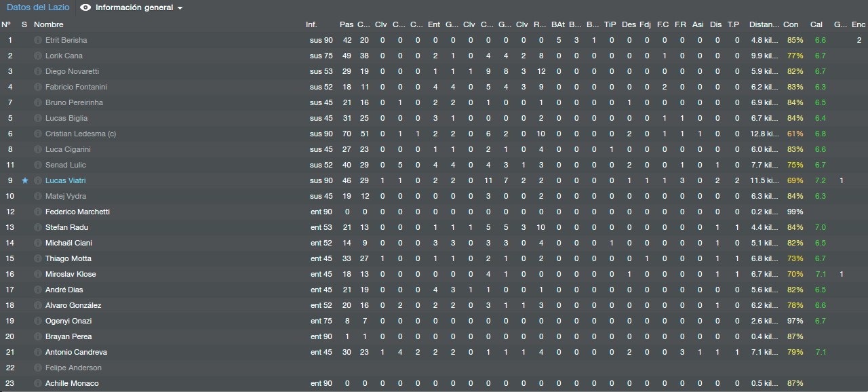Screen dimensions: 868x392
Task: Sort table by Cal rating column
Action: [816, 24]
